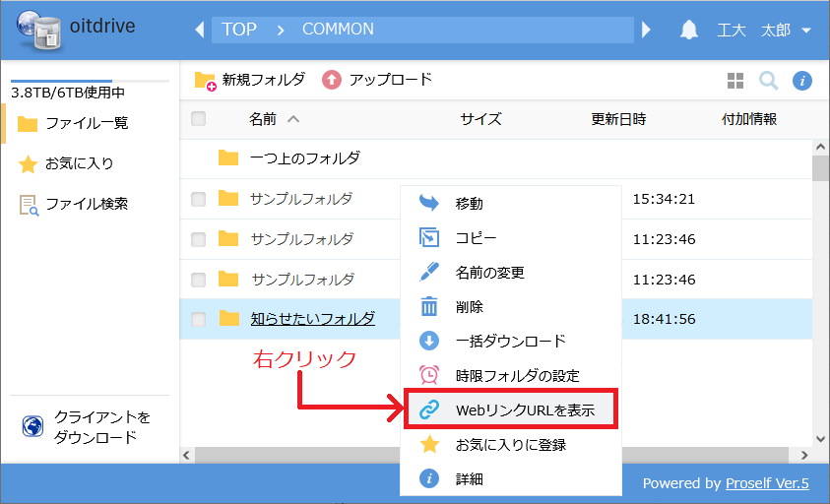
Task: Click the notification bell icon
Action: (689, 30)
